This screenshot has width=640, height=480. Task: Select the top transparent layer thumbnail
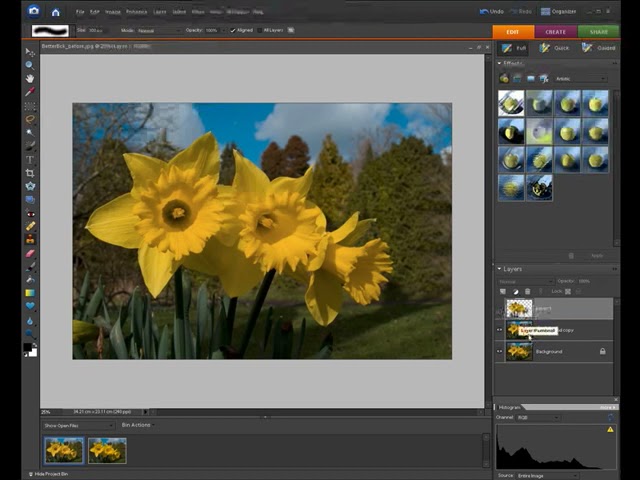pos(519,309)
